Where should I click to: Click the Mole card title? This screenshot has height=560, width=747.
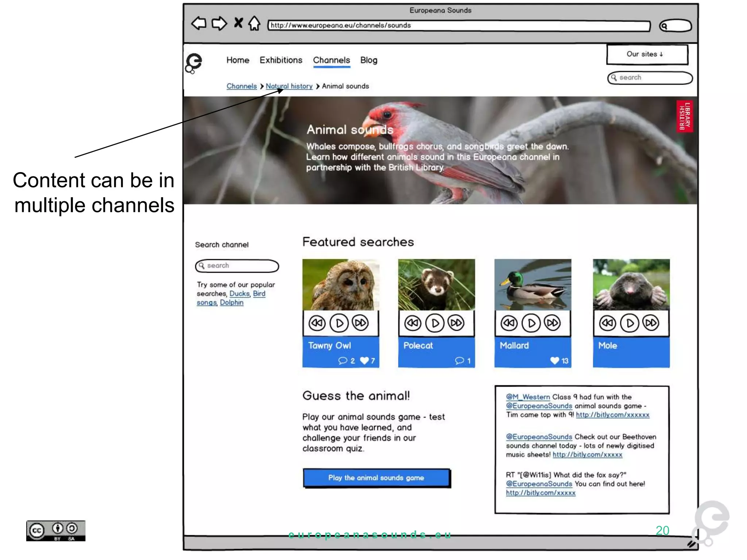[608, 346]
